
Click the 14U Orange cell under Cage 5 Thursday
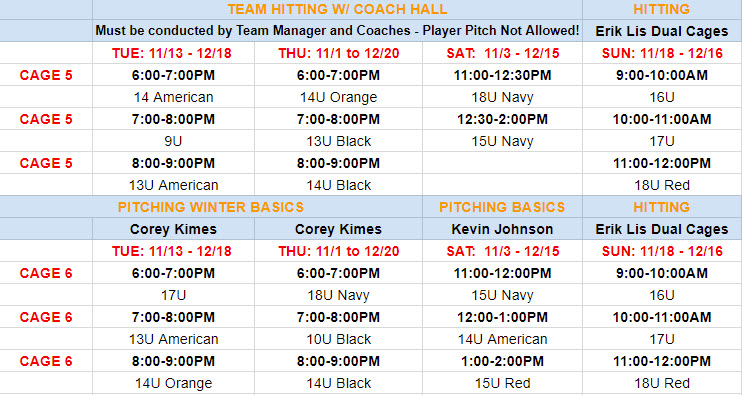pos(338,97)
